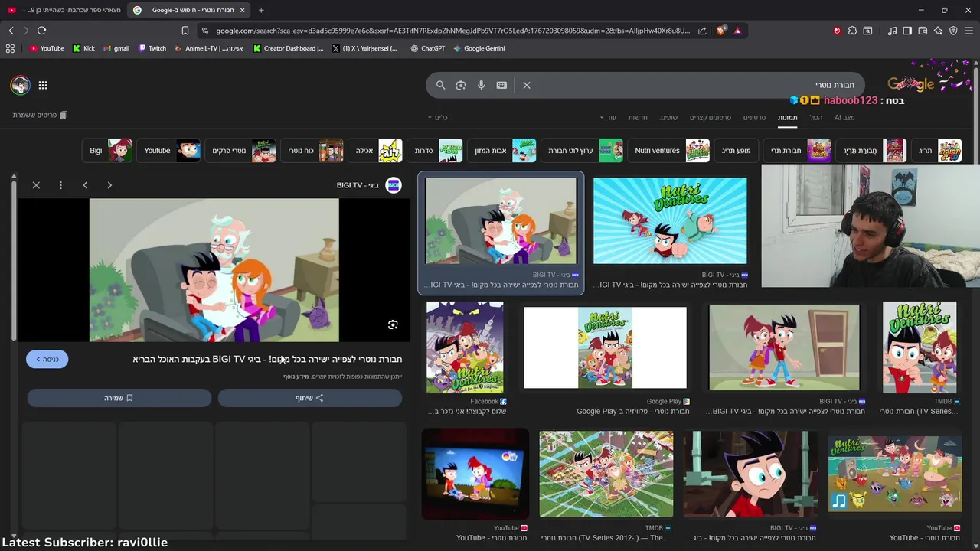
Task: Start voice search with microphone icon
Action: (x=481, y=85)
